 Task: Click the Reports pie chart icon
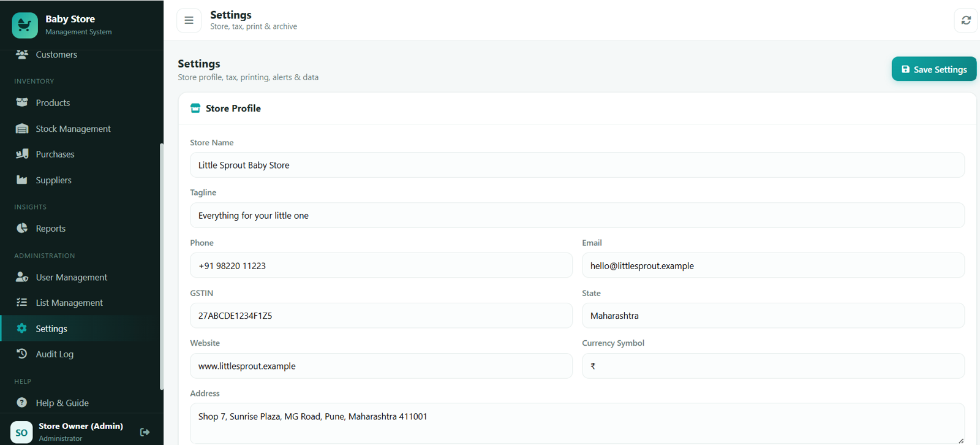tap(22, 228)
